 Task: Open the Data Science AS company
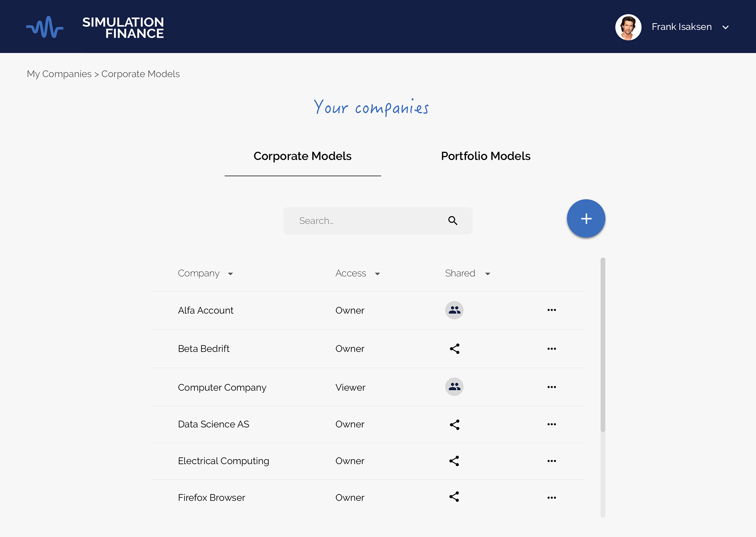coord(213,424)
